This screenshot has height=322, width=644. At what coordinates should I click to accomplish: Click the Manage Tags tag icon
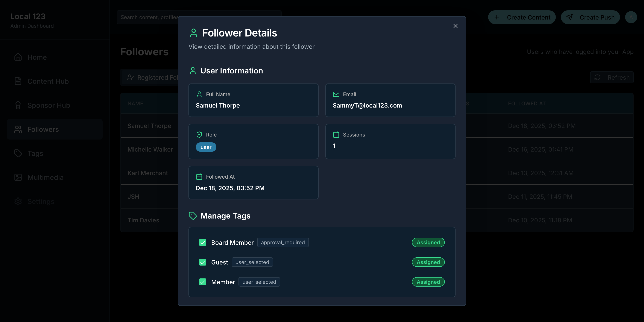[193, 216]
